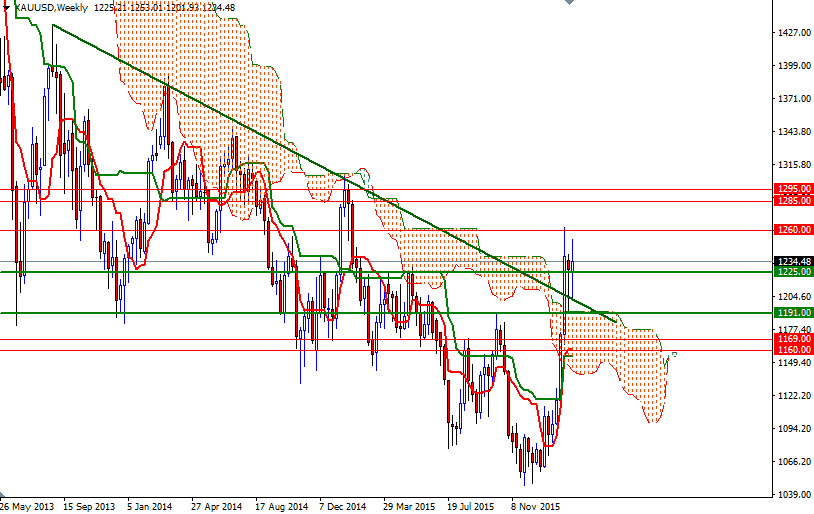This screenshot has height=514, width=814.
Task: Click the 1094.20 price scale value
Action: click(x=794, y=429)
